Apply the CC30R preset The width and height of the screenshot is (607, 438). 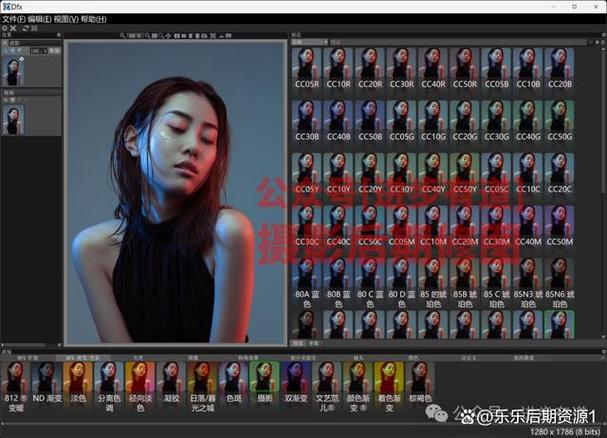pyautogui.click(x=401, y=69)
